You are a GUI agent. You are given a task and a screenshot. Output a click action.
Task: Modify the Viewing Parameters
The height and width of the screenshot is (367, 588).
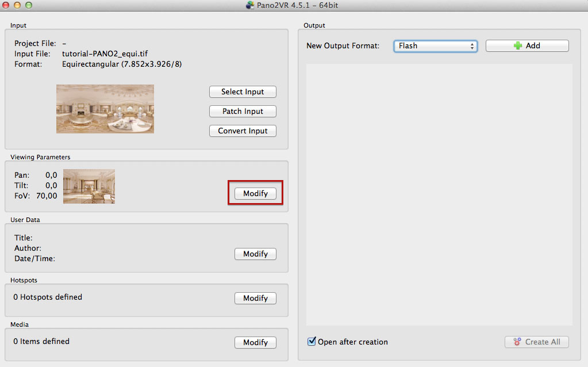(x=255, y=193)
